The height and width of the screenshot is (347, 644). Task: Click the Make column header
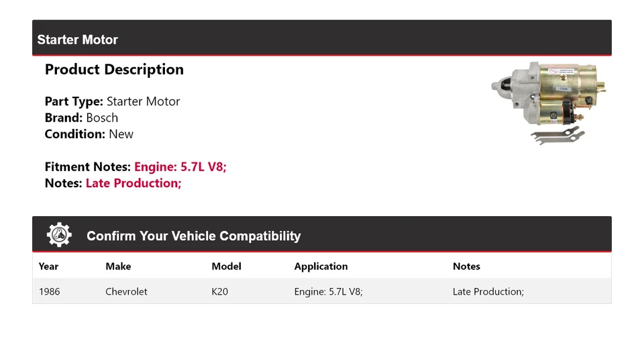[118, 266]
